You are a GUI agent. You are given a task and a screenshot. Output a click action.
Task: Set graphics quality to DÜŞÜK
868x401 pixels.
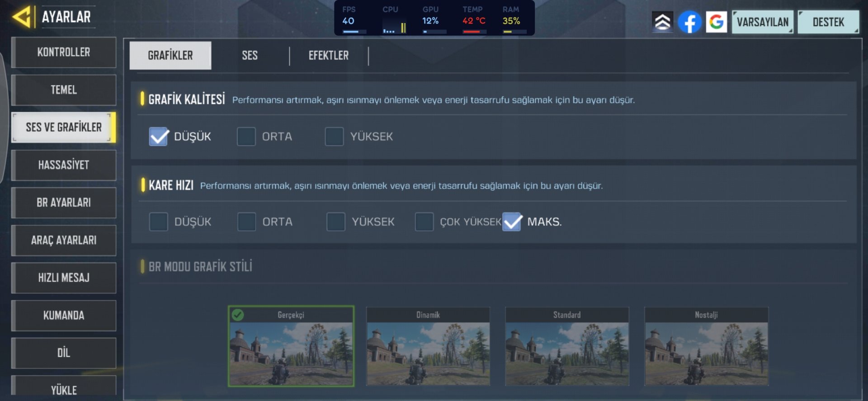[x=158, y=137]
